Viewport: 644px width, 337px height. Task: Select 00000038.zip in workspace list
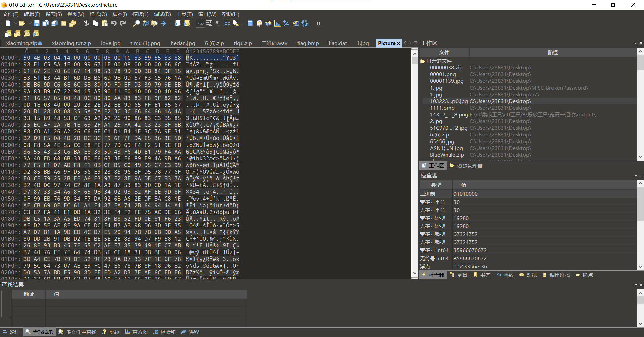pos(446,68)
